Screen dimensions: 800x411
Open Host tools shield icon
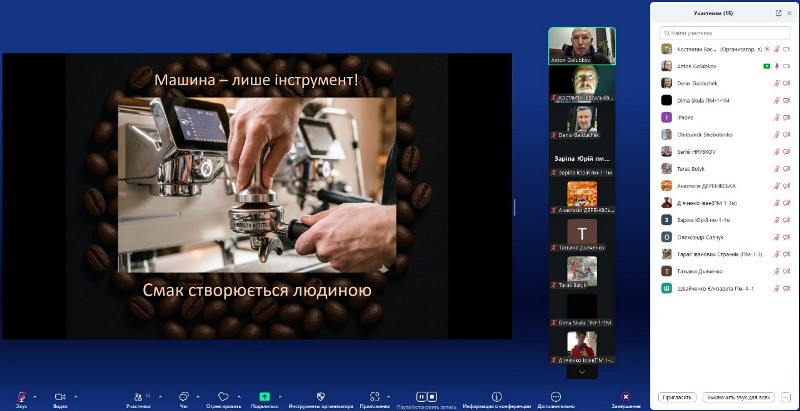point(320,396)
